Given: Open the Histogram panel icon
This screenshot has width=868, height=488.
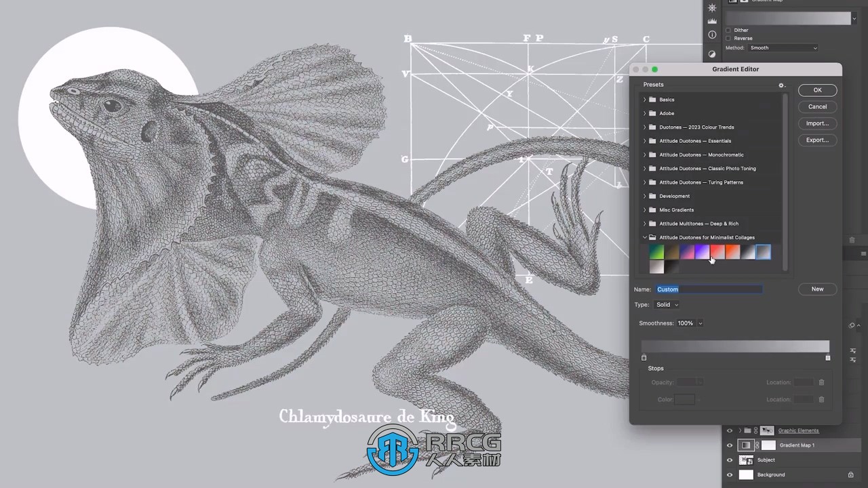Looking at the screenshot, I should click(x=712, y=22).
